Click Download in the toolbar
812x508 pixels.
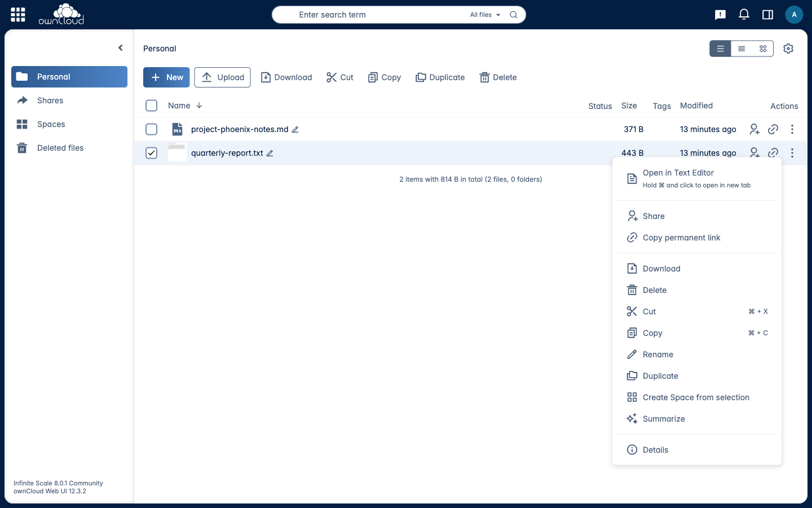click(286, 77)
